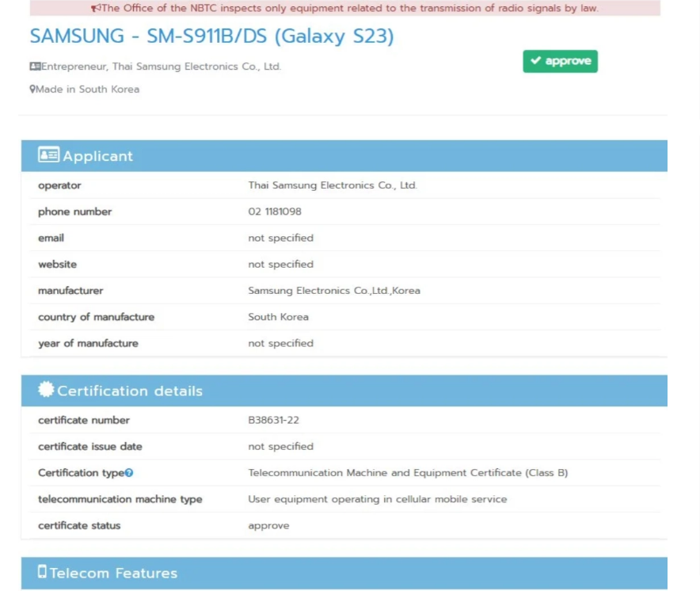700x591 pixels.
Task: Click the email row label
Action: (x=51, y=238)
